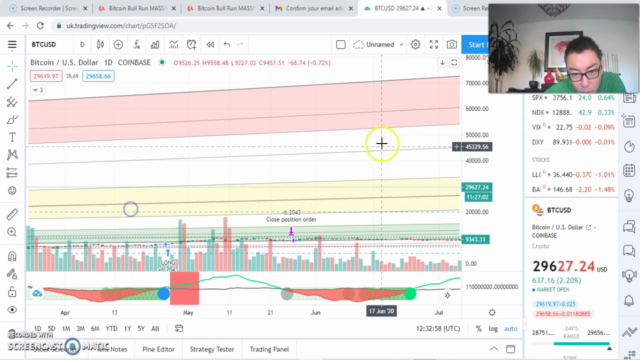Select the 5D time range
Viewport: 640px width, 360px height.
51,329
